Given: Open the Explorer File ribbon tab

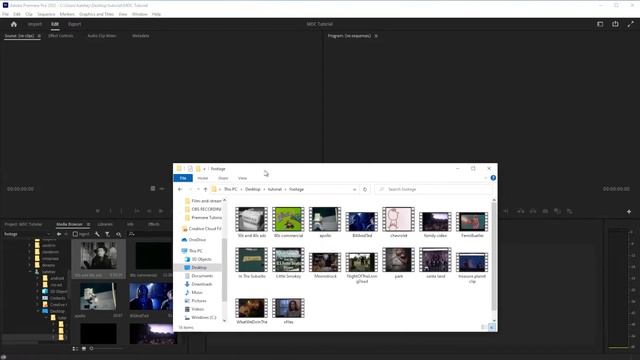Looking at the screenshot, I should click(183, 178).
